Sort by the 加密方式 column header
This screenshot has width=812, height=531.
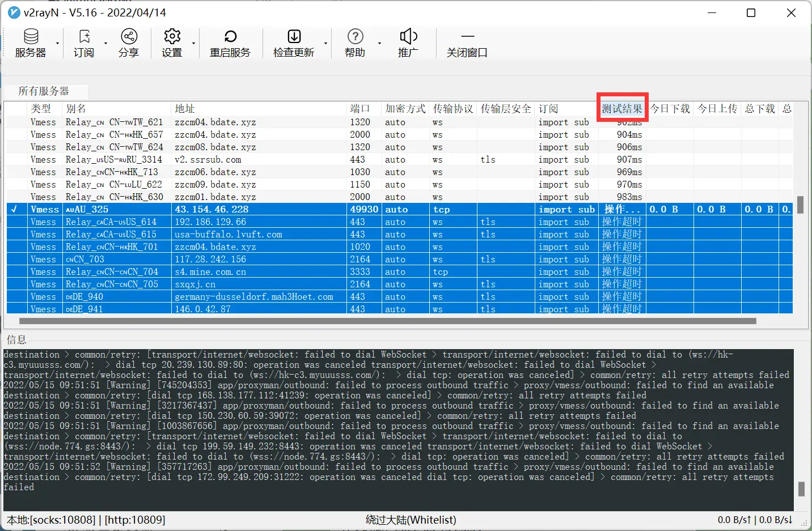pyautogui.click(x=405, y=109)
